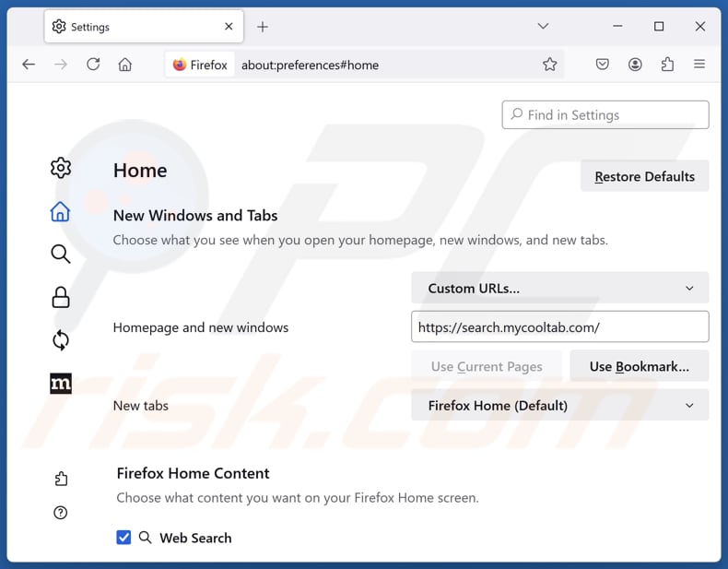Open Firefox Support question mark icon
The width and height of the screenshot is (728, 569).
[60, 513]
